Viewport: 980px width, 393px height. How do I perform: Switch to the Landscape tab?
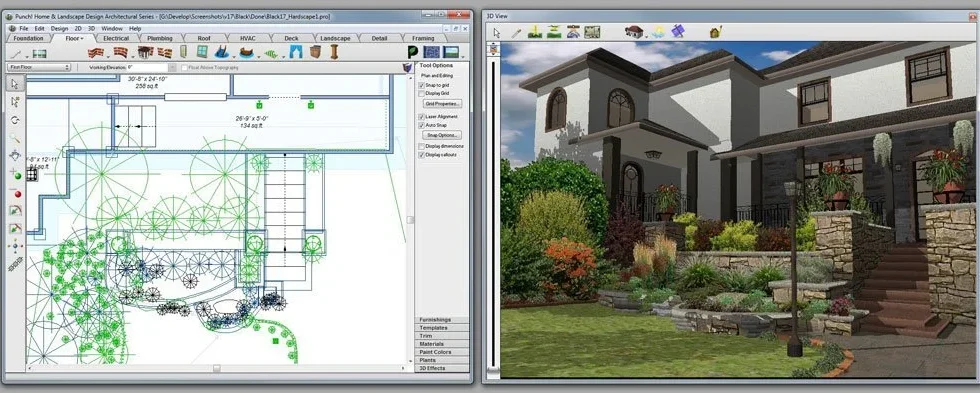pyautogui.click(x=335, y=38)
